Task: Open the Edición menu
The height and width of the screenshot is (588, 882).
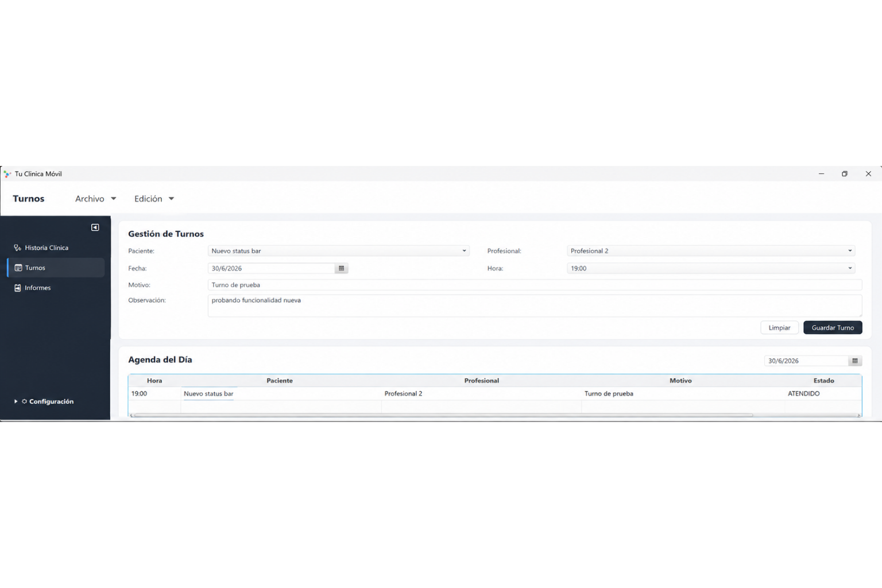Action: (154, 199)
